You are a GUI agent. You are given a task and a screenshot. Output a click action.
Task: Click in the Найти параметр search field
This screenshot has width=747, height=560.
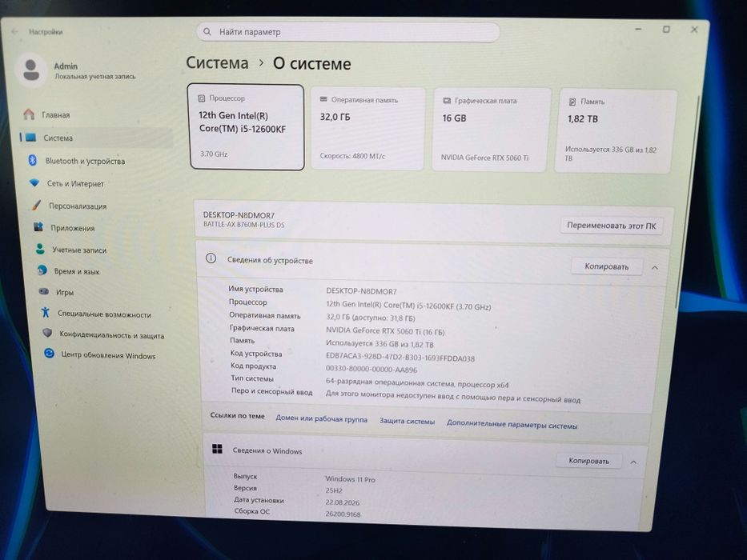point(347,32)
